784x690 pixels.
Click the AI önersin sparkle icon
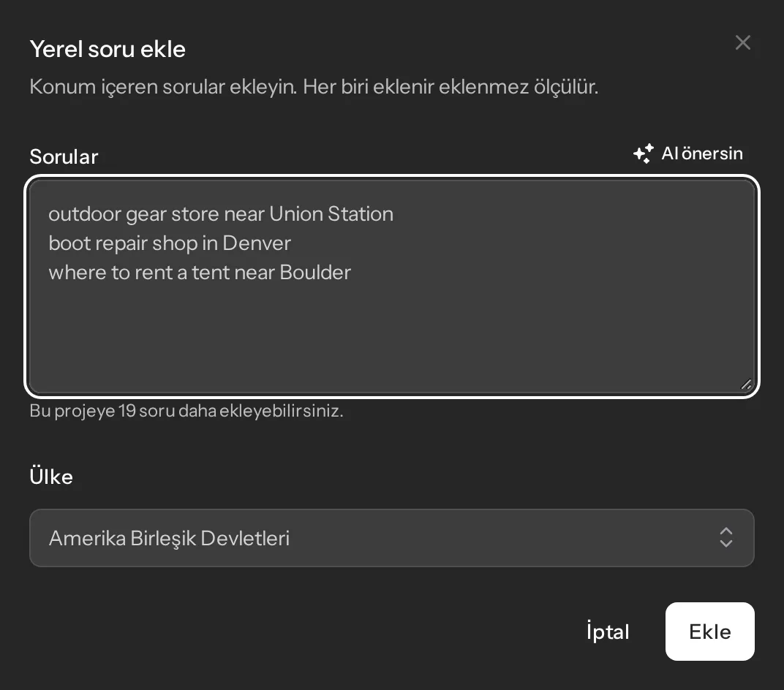[644, 153]
